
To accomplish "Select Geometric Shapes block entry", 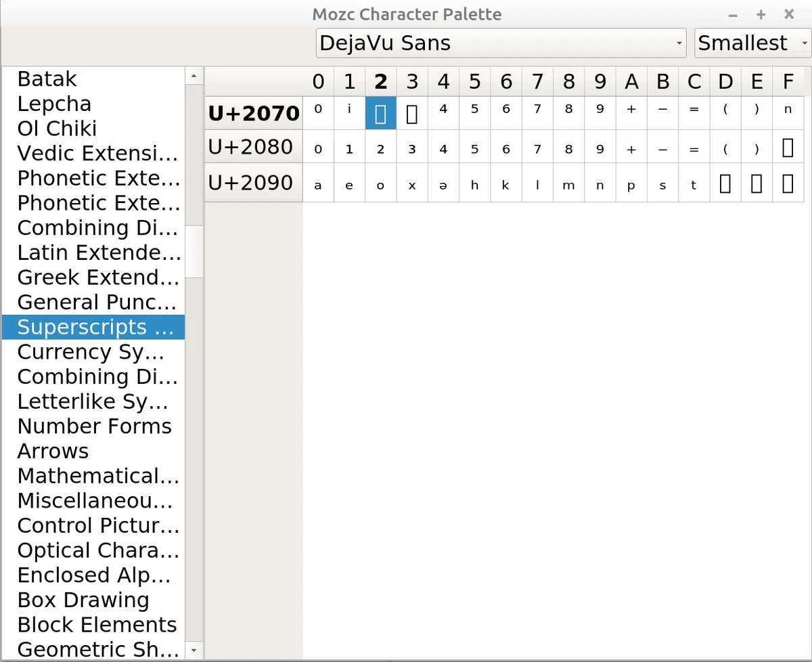I will (93, 650).
